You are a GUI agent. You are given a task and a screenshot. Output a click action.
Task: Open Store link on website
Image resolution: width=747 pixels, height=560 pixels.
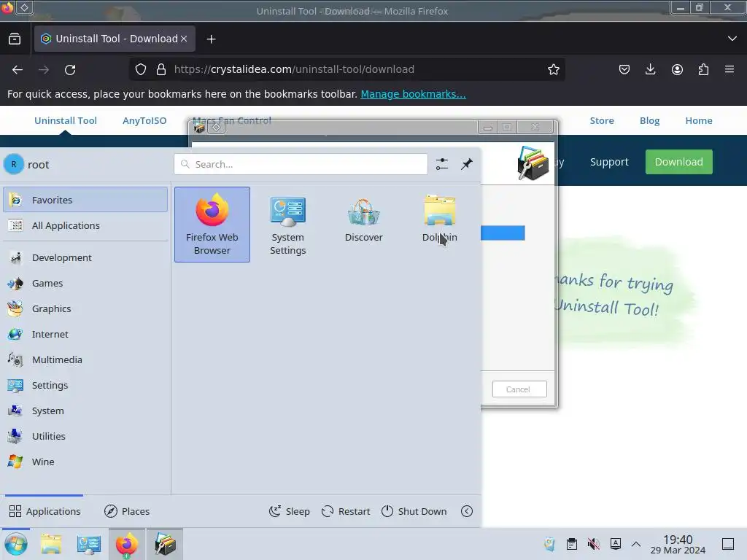pyautogui.click(x=602, y=120)
